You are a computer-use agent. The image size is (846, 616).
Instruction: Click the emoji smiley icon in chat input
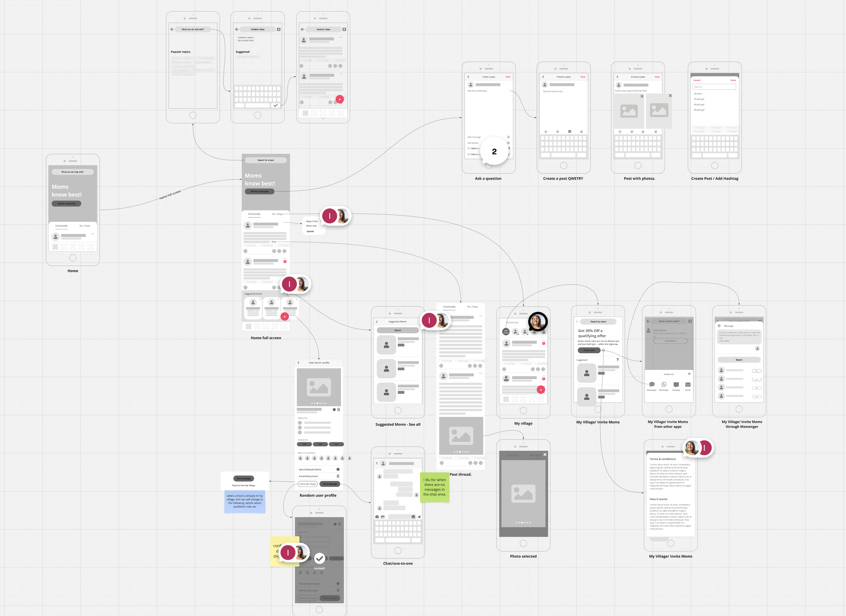point(413,517)
